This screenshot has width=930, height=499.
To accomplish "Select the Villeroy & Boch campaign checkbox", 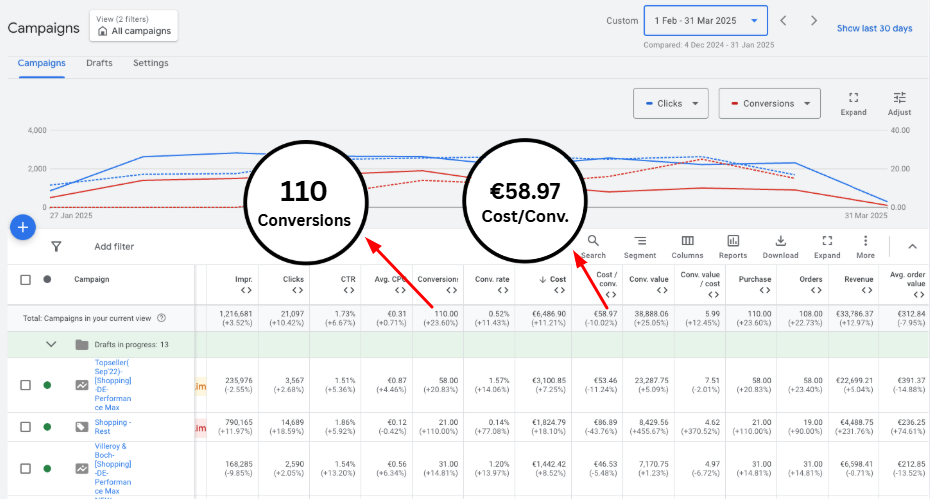I will 26,468.
